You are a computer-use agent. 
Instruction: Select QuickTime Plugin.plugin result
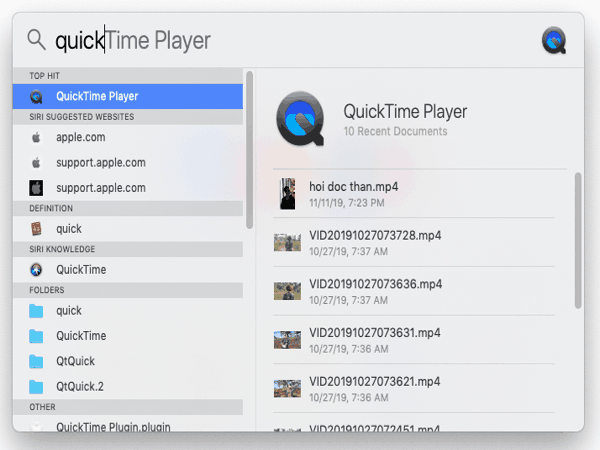point(128,424)
